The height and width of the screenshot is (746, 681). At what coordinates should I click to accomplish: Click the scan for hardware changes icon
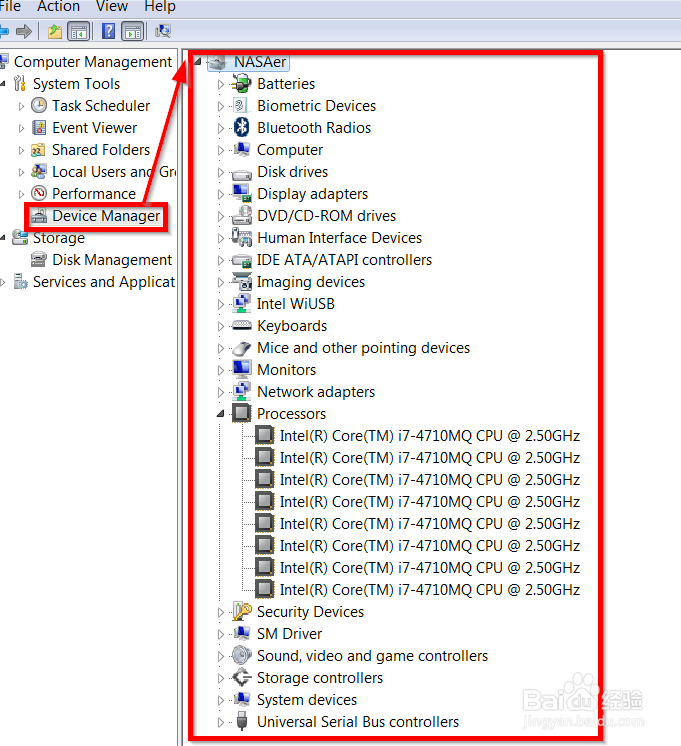coord(163,31)
